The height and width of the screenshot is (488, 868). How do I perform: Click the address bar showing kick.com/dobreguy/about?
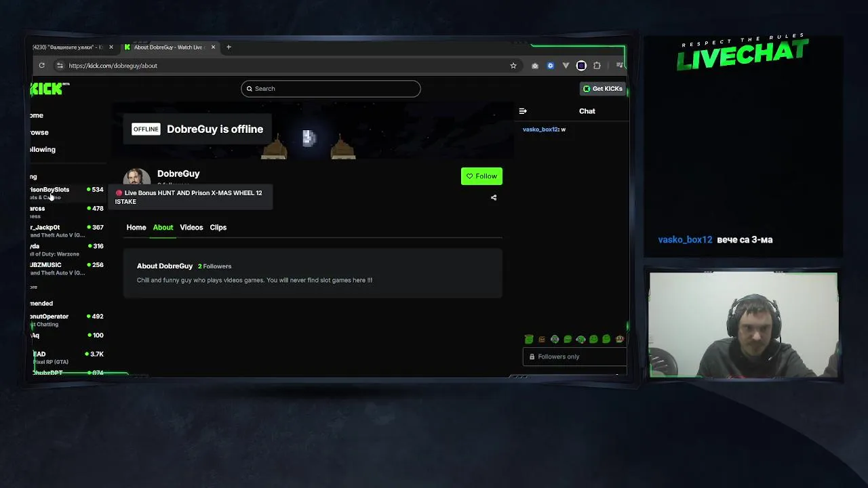click(285, 66)
